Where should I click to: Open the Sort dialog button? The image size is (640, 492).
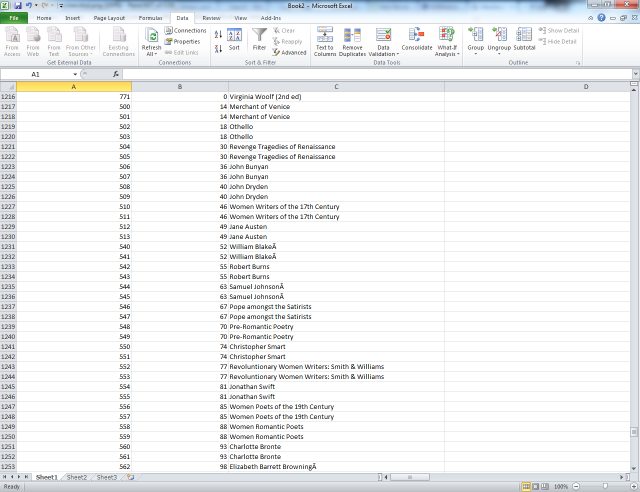coord(234,40)
